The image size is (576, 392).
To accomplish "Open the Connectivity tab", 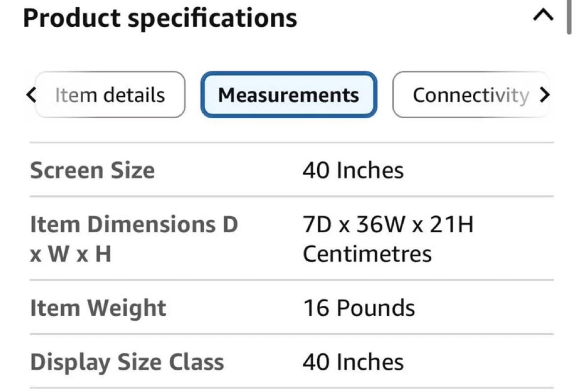I will [x=470, y=95].
